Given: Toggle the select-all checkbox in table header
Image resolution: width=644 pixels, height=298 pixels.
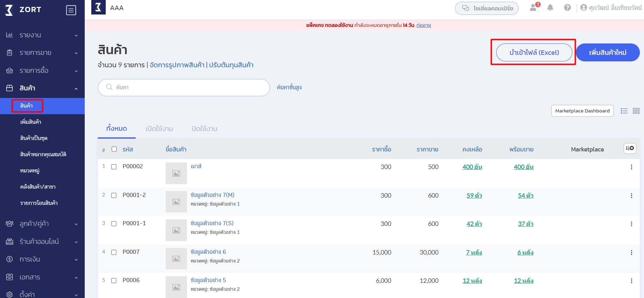Looking at the screenshot, I should 114,149.
